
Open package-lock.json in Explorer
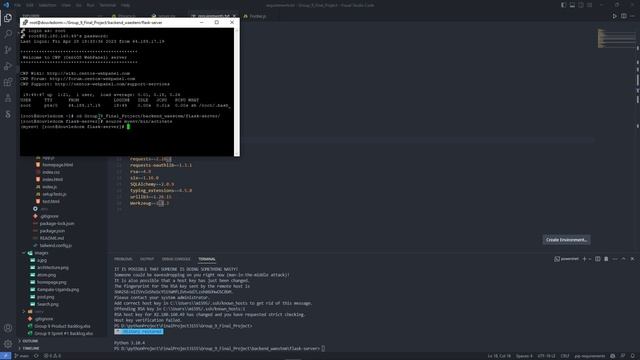[x=57, y=224]
